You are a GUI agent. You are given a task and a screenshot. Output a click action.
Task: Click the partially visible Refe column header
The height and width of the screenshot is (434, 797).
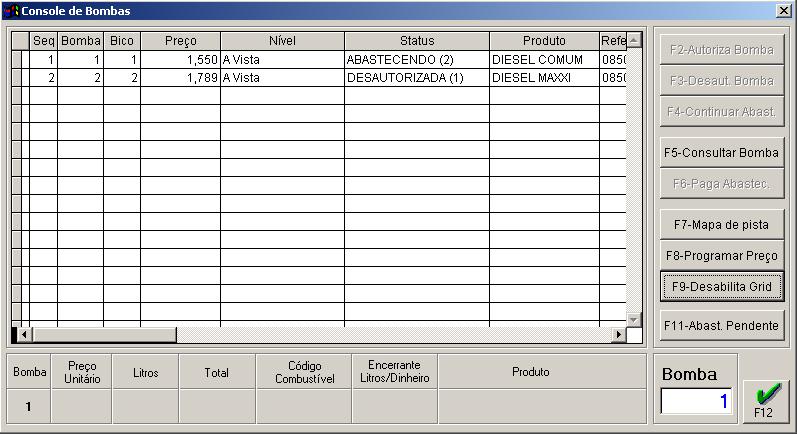(613, 41)
